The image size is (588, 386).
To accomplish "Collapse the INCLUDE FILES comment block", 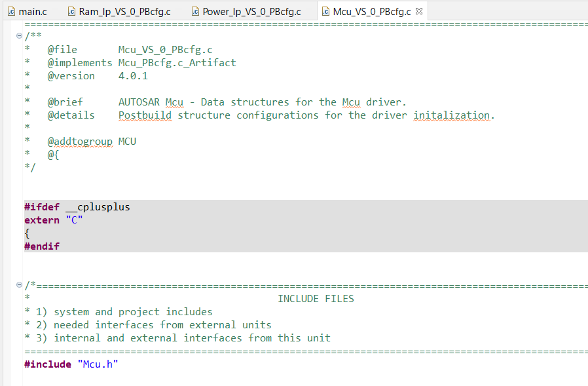I will coord(19,285).
